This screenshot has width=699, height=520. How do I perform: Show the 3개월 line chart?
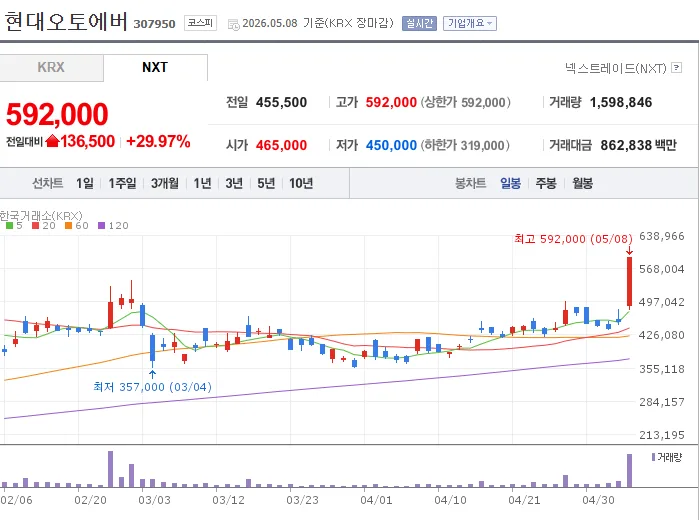click(x=164, y=183)
